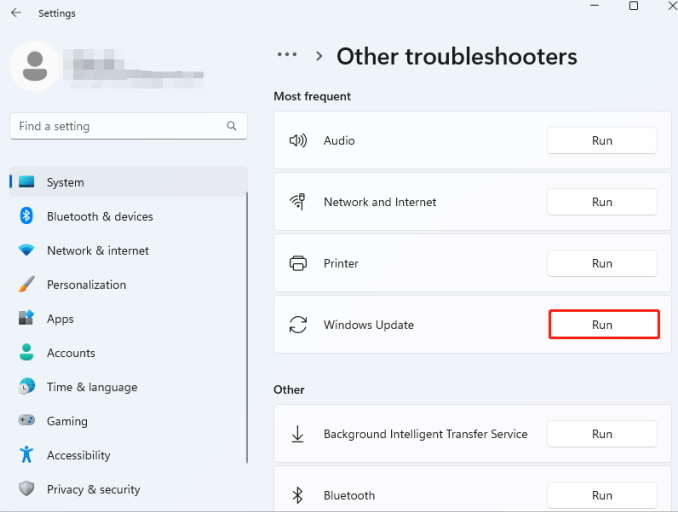This screenshot has height=512, width=678.
Task: Run the Audio troubleshooter
Action: [x=601, y=141]
